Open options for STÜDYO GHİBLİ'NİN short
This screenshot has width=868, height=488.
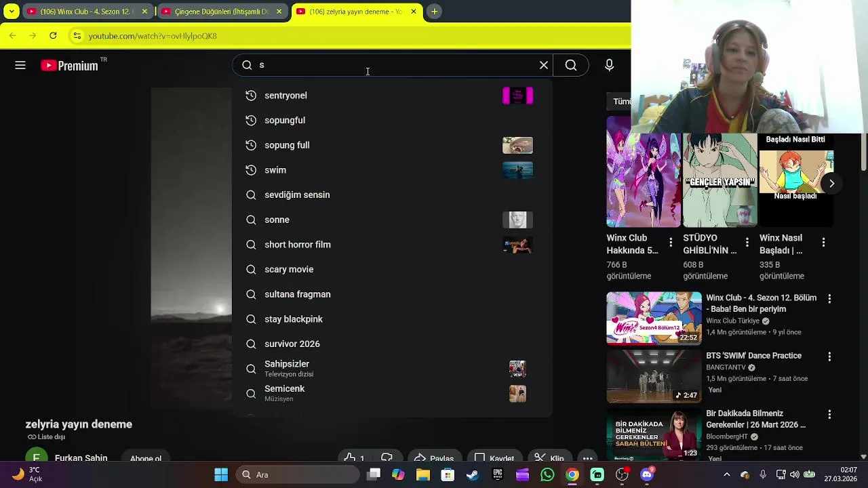(747, 242)
